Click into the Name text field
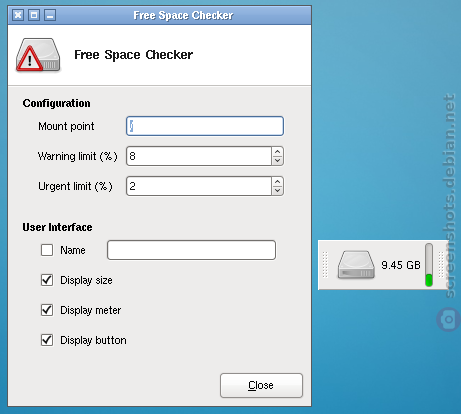This screenshot has width=461, height=414. click(191, 250)
